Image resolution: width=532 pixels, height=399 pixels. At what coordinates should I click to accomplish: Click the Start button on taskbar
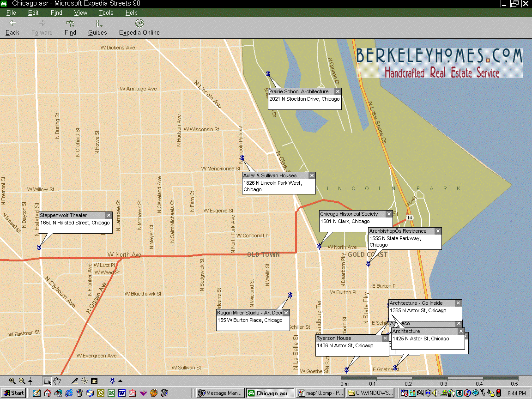pyautogui.click(x=13, y=393)
